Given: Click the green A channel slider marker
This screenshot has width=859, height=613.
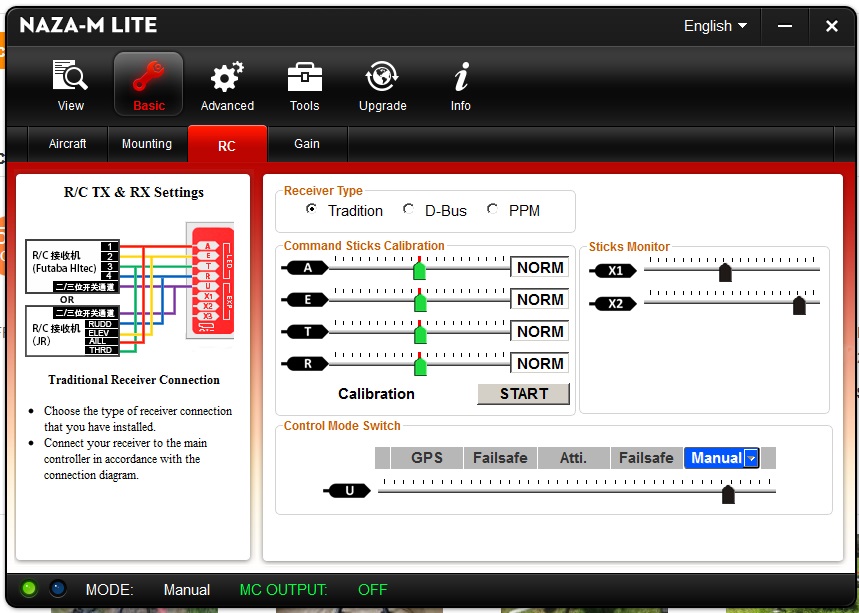Looking at the screenshot, I should [x=419, y=270].
